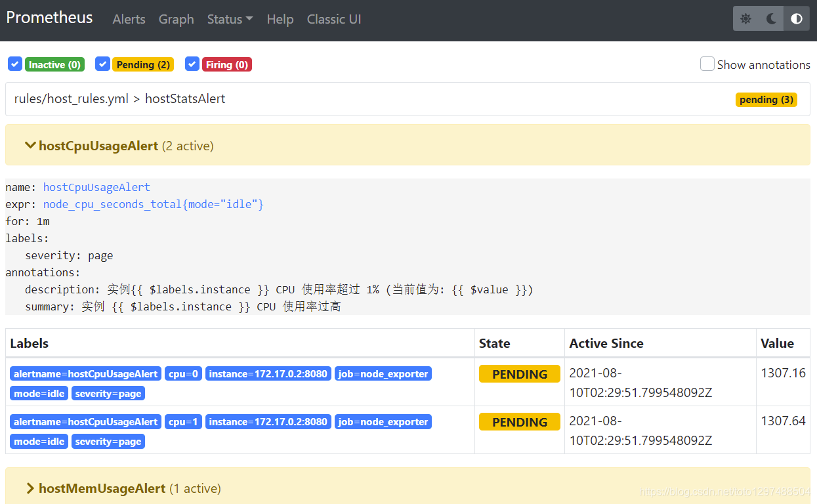Viewport: 817px width, 504px height.
Task: Click the PENDING state badge in cpu=0 row
Action: pos(520,374)
